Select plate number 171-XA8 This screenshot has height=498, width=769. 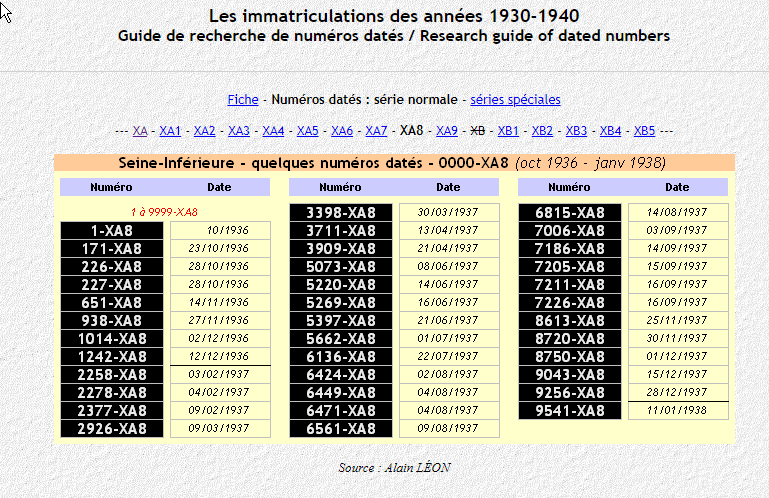pos(112,249)
